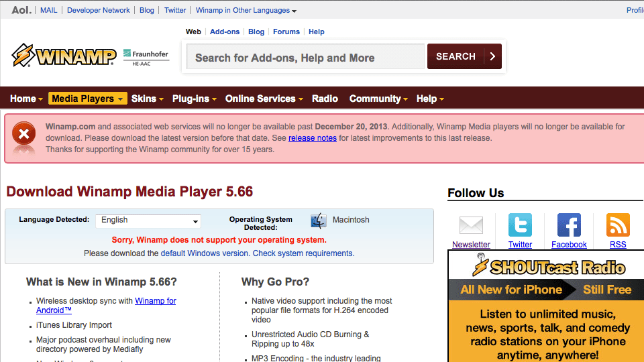
Task: Open the Twitter link in top bar
Action: (175, 10)
